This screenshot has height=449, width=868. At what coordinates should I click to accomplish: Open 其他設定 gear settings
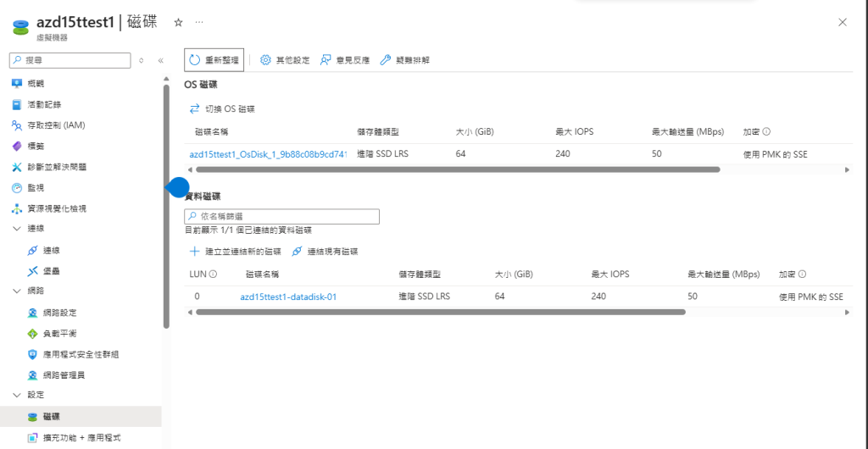click(x=285, y=60)
